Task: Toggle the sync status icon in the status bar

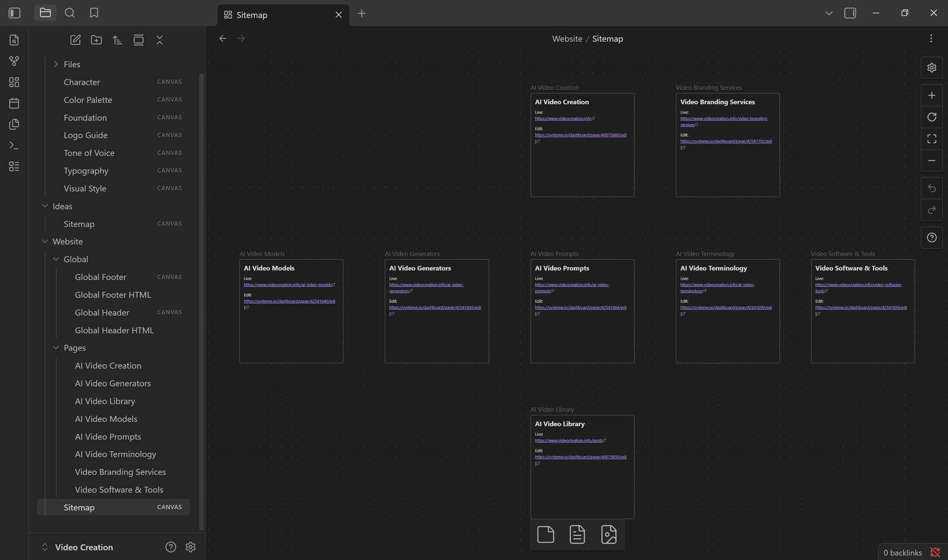Action: 935,552
